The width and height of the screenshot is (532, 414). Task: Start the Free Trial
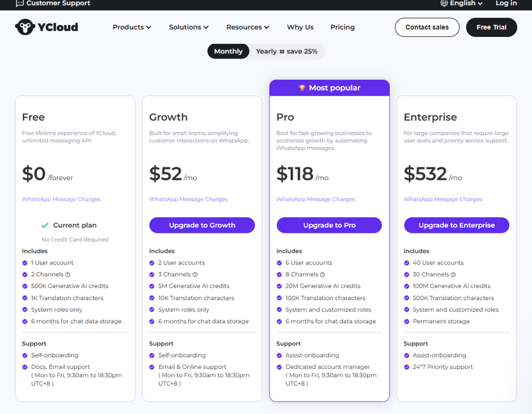[x=491, y=27]
